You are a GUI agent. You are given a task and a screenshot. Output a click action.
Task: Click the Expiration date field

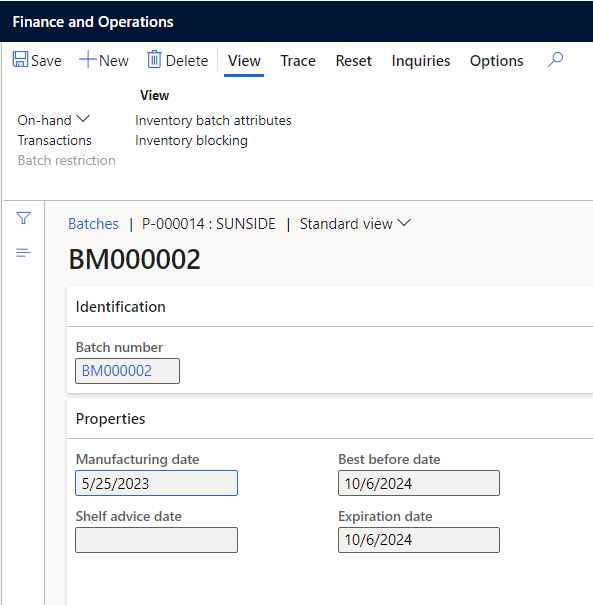[419, 540]
